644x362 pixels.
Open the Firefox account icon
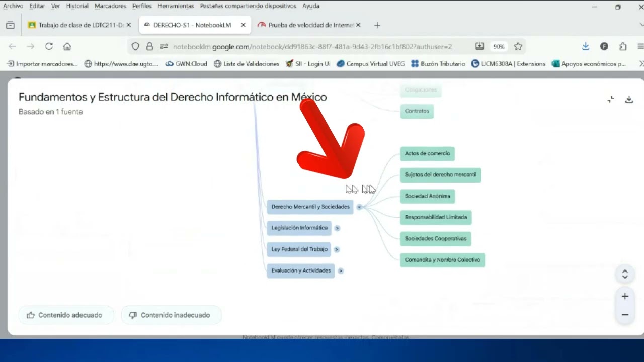tap(604, 46)
